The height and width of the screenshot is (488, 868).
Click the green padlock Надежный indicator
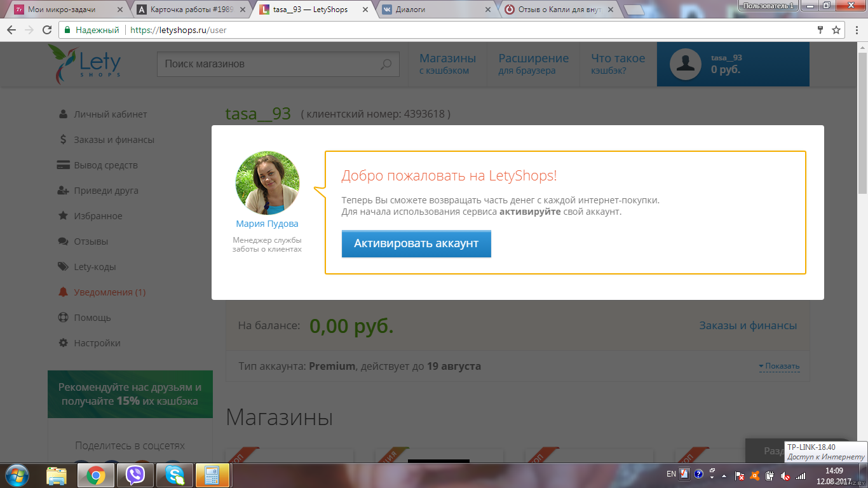coord(92,30)
